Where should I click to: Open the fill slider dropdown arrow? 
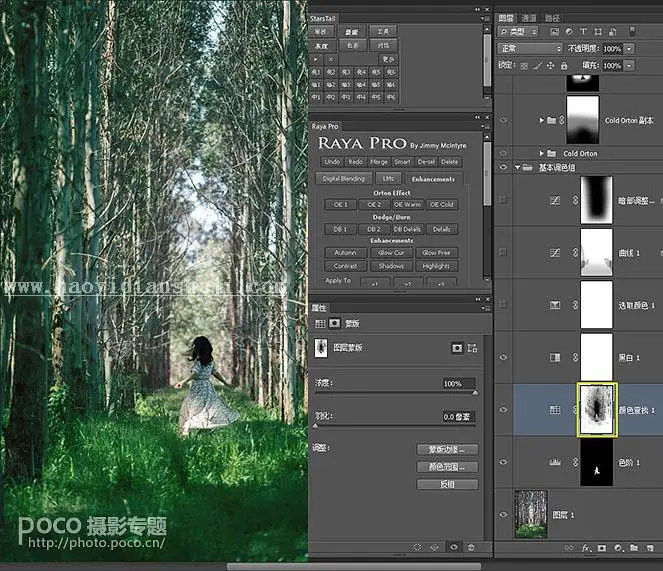click(x=630, y=66)
